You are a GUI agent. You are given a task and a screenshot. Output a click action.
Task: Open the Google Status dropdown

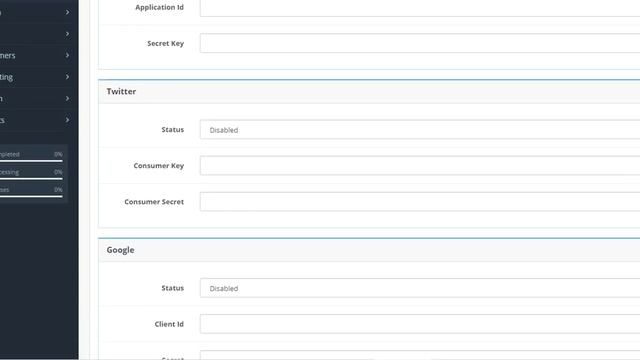point(420,288)
